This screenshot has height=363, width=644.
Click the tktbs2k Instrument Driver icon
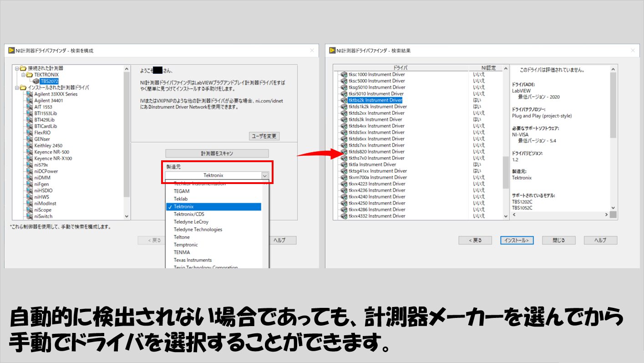point(344,100)
